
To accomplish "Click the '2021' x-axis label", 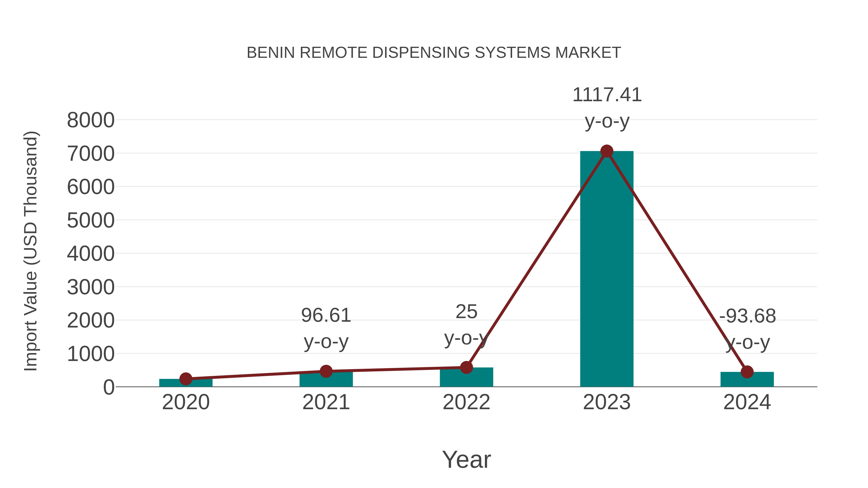I will point(326,402).
